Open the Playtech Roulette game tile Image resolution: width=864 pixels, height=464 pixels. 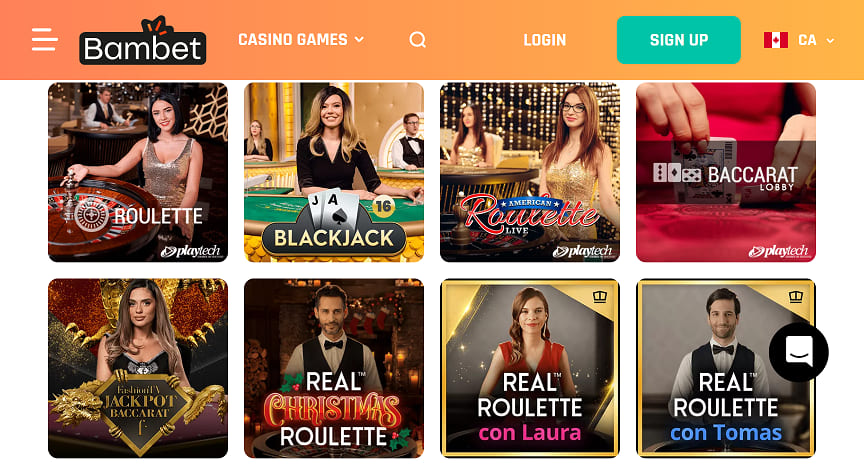coord(138,172)
